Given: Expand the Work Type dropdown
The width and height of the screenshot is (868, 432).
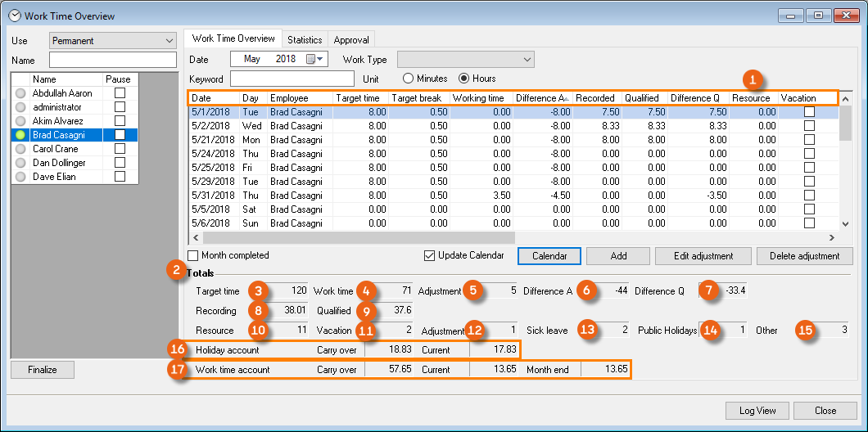Looking at the screenshot, I should point(526,59).
